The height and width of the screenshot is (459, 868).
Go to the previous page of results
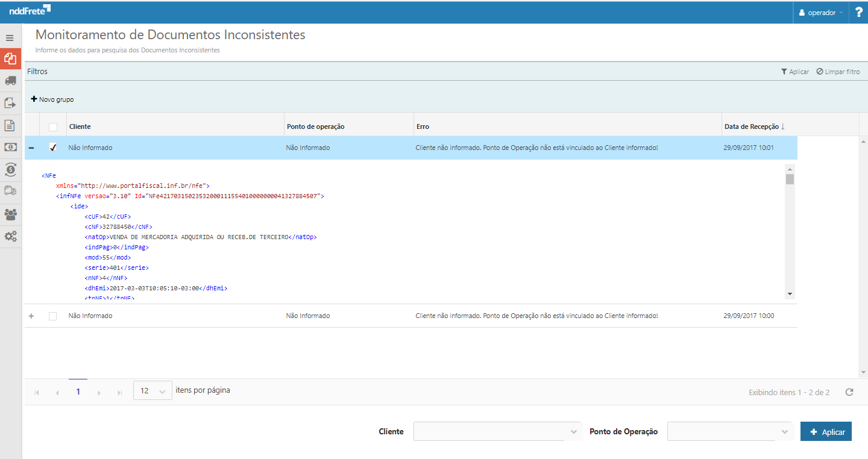57,393
